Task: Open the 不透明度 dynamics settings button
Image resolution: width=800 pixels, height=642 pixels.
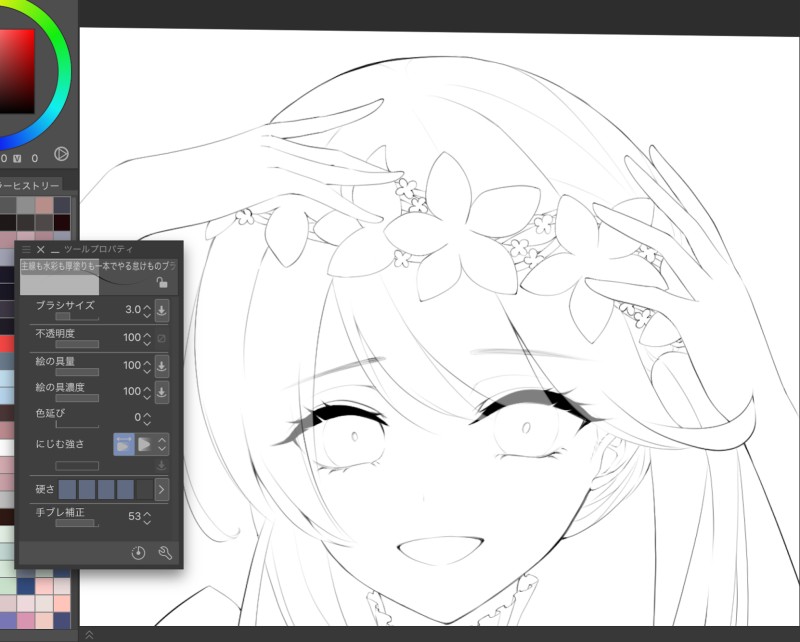Action: [x=162, y=338]
